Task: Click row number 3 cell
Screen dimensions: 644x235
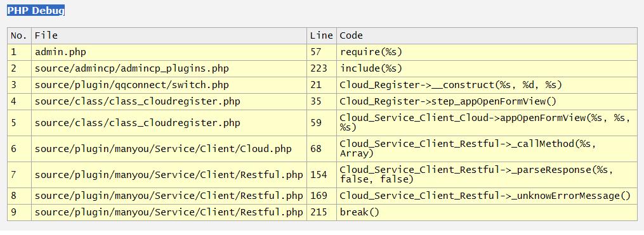Action: pos(19,86)
